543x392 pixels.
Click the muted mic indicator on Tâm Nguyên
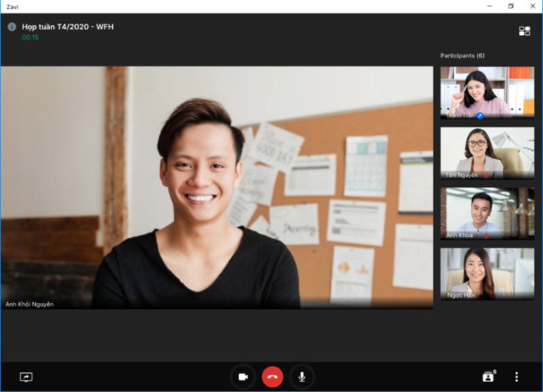click(x=487, y=174)
